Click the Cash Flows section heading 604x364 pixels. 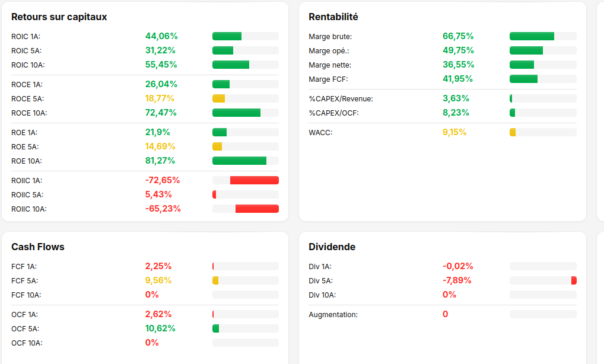[x=38, y=247]
